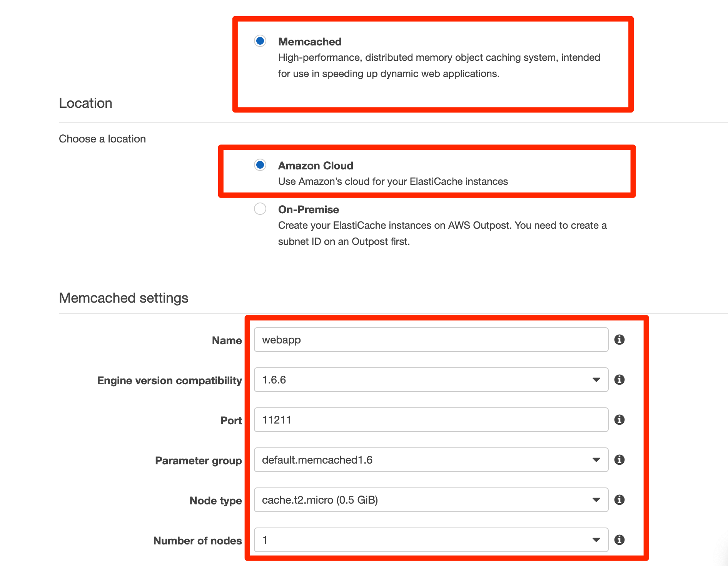This screenshot has height=566, width=728.
Task: Click info icon for Parameter group
Action: click(x=619, y=460)
